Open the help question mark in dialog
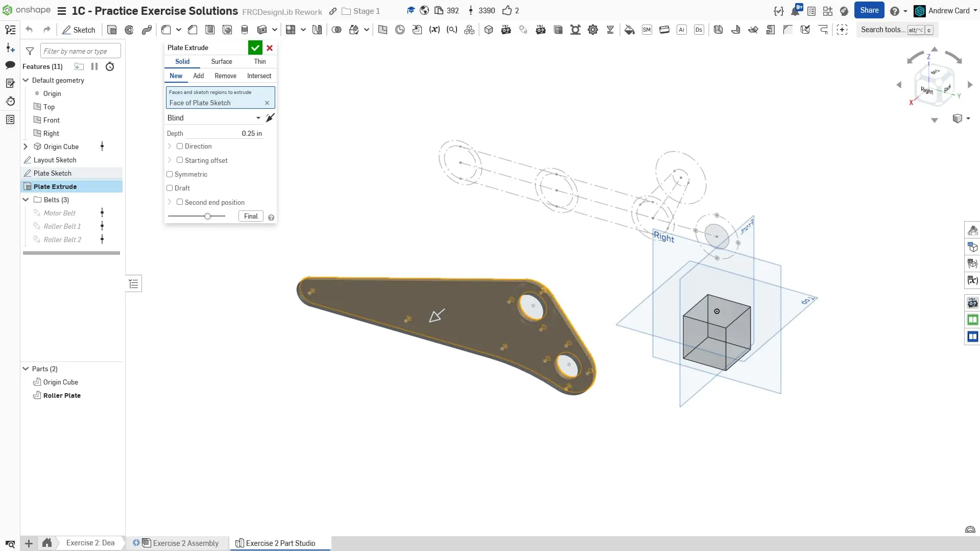The height and width of the screenshot is (551, 980). [x=271, y=218]
